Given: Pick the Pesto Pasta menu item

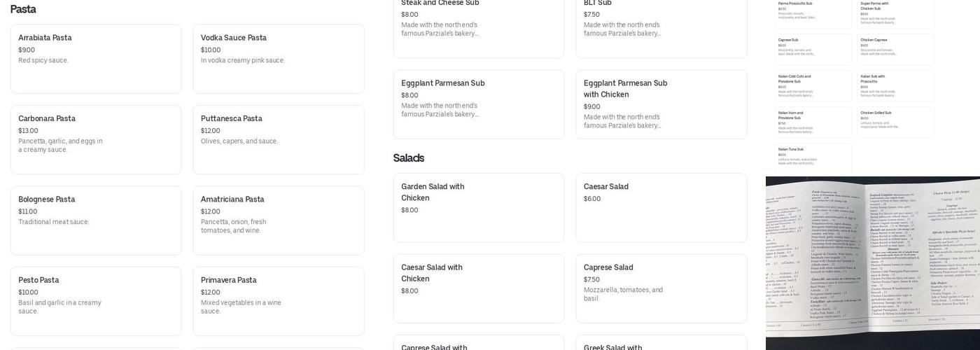Looking at the screenshot, I should [96, 301].
